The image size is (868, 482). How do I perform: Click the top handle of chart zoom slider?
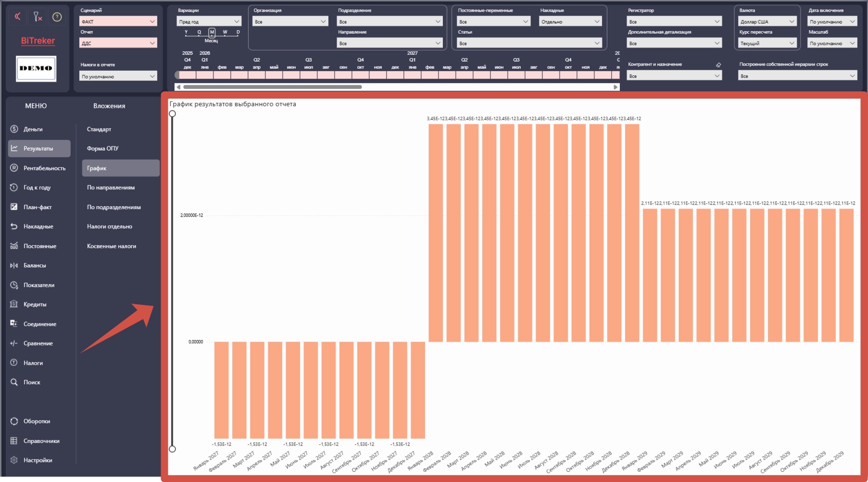pos(172,114)
